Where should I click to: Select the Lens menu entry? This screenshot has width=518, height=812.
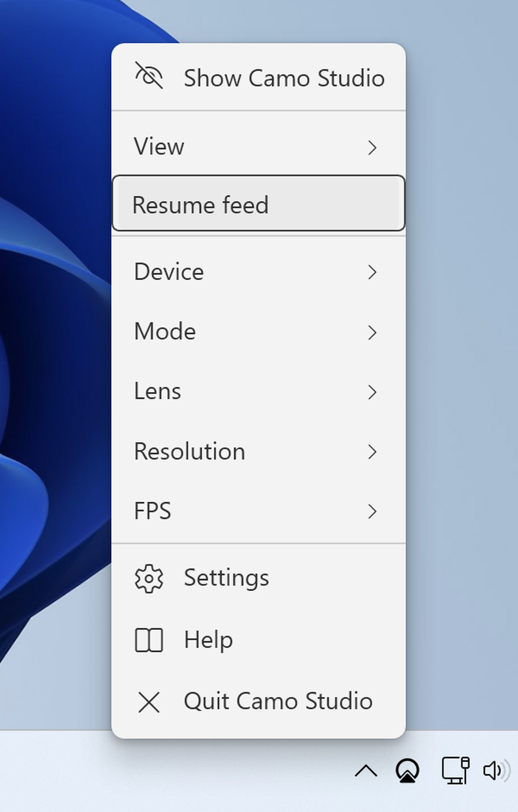[x=158, y=391]
